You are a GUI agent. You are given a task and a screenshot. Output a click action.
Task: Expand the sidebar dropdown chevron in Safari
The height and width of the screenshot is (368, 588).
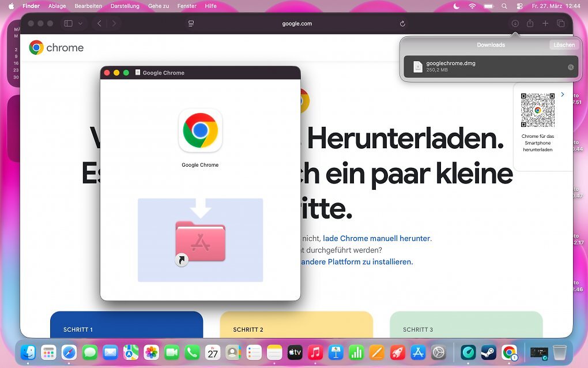point(80,23)
